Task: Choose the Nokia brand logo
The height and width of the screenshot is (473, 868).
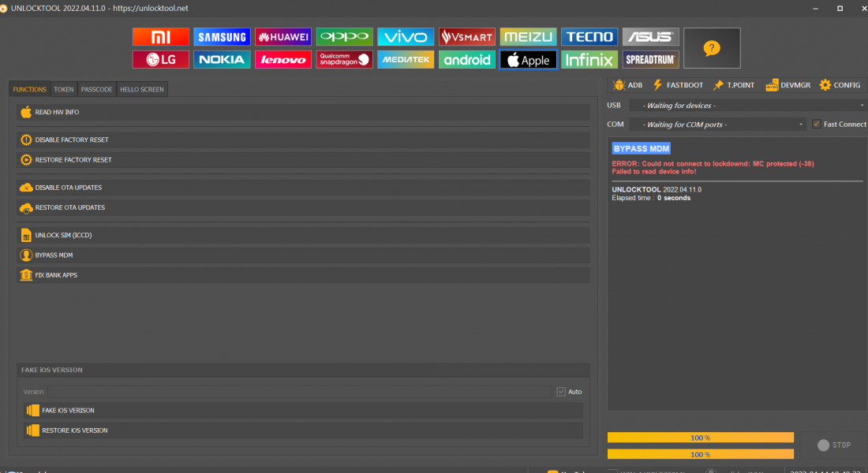Action: point(222,59)
